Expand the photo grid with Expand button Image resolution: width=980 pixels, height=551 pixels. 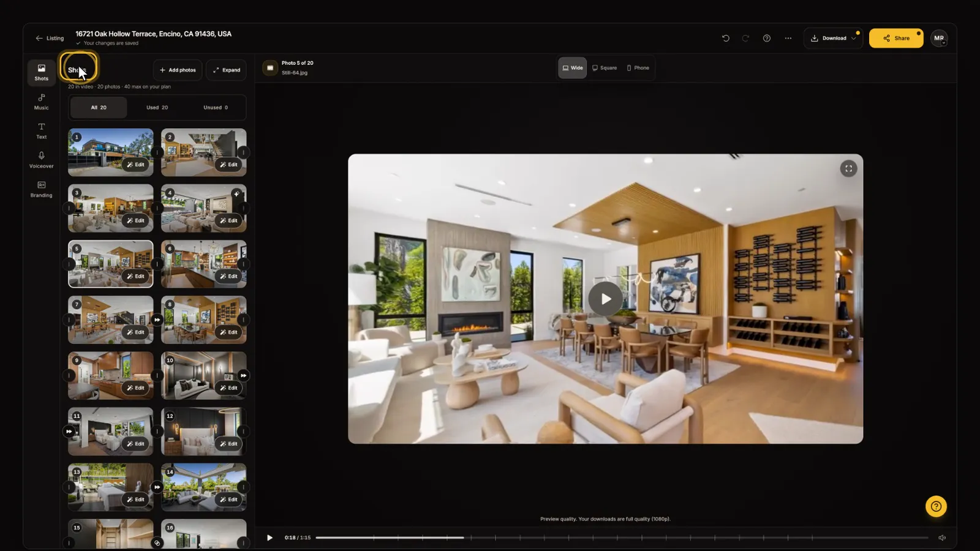(x=226, y=70)
